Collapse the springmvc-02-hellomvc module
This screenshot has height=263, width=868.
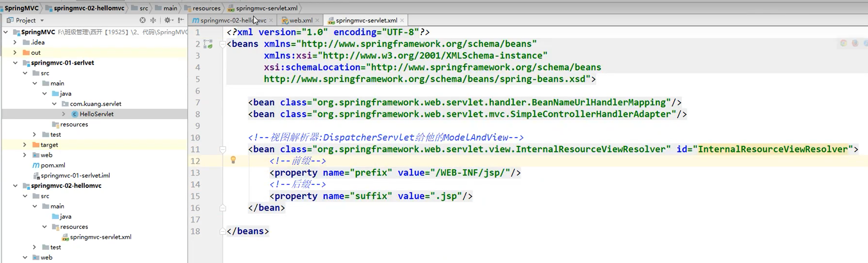[x=15, y=186]
